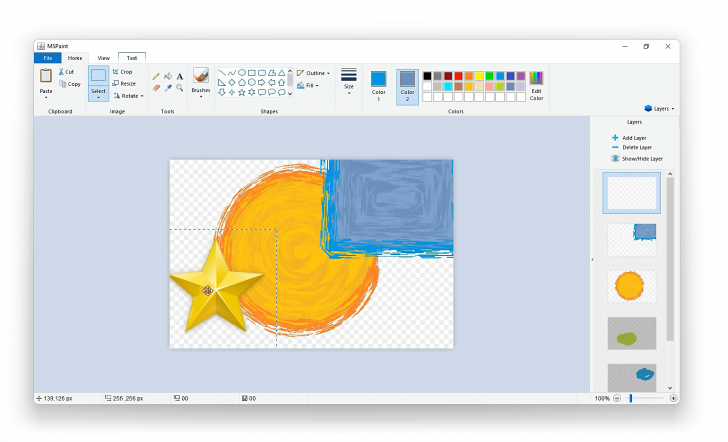Click the zoom out minus button

tap(617, 398)
